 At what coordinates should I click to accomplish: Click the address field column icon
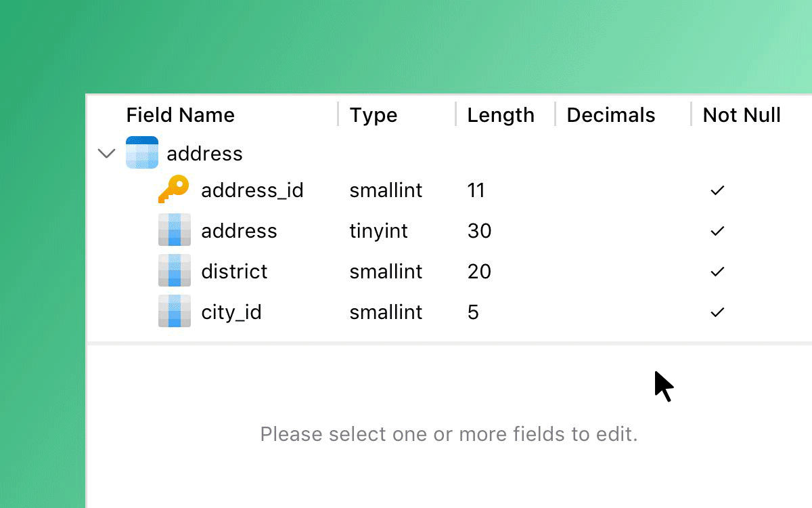click(x=175, y=230)
